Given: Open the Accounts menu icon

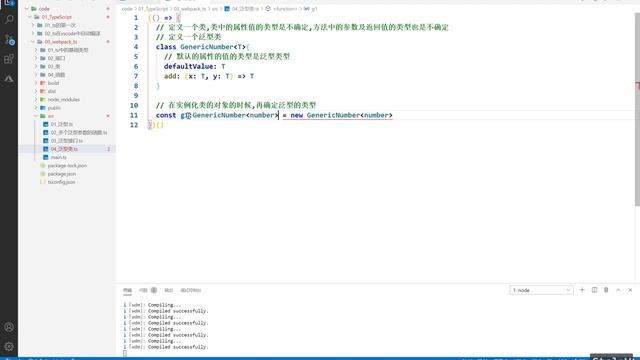Looking at the screenshot, I should [9, 327].
